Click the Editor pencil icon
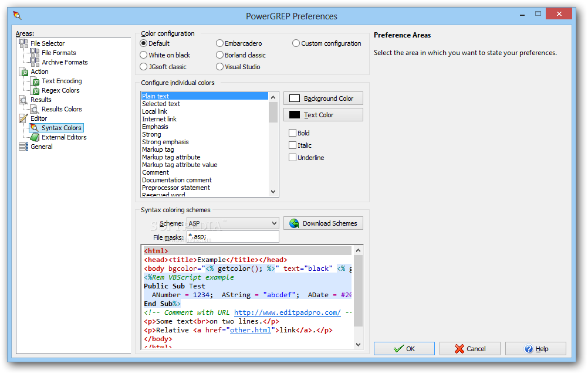 coord(23,118)
